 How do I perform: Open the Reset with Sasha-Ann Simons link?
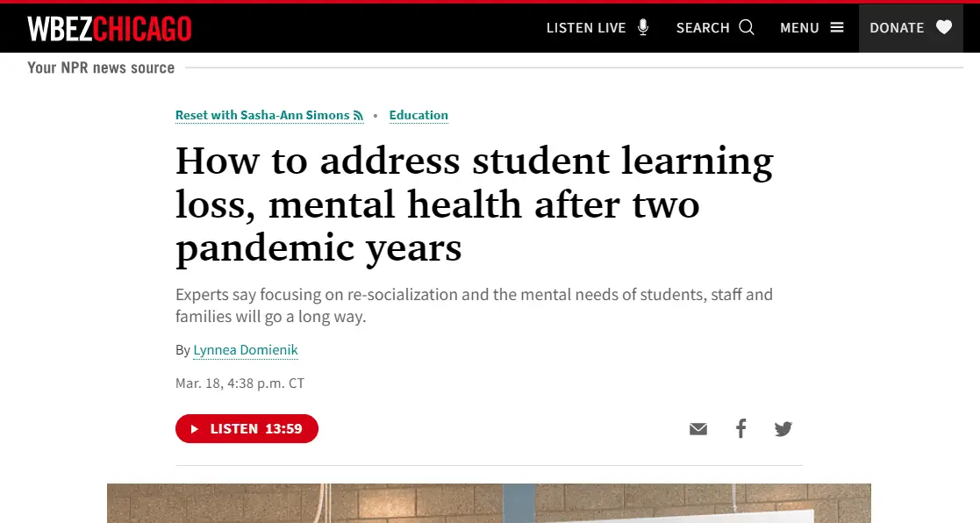click(262, 116)
